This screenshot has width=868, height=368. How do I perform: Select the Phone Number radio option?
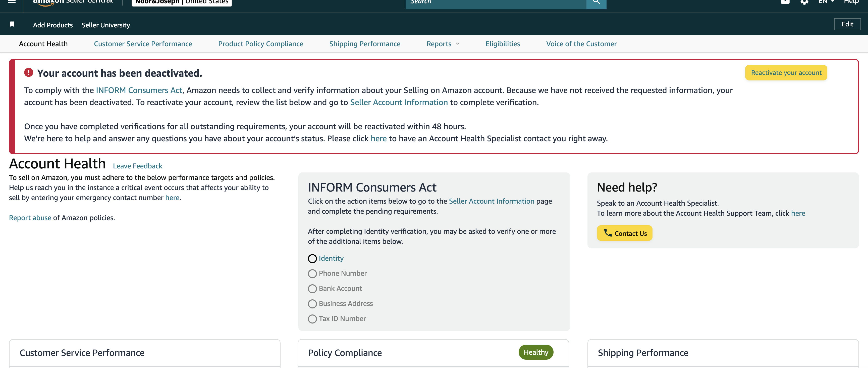(x=312, y=273)
